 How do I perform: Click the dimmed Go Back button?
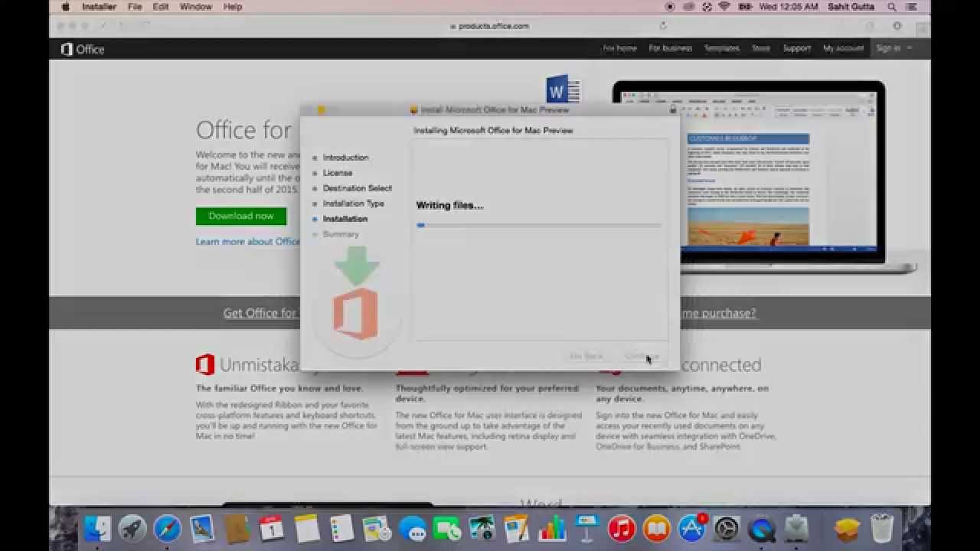pos(587,357)
